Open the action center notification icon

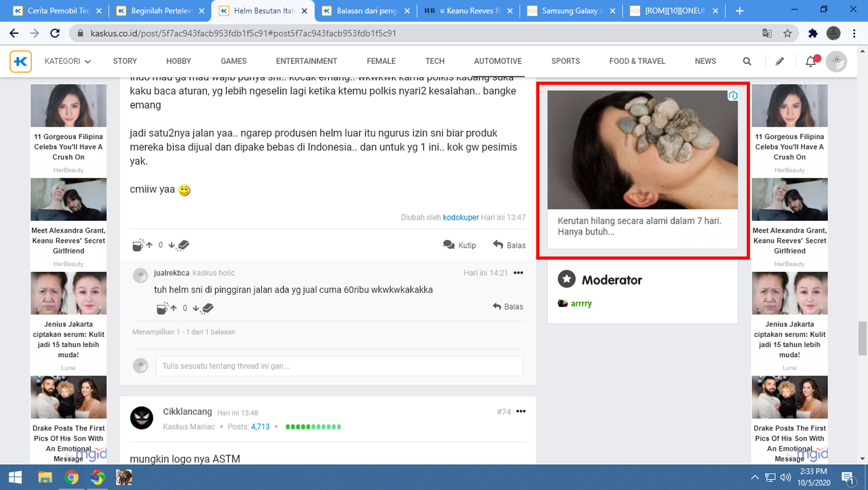pos(848,477)
